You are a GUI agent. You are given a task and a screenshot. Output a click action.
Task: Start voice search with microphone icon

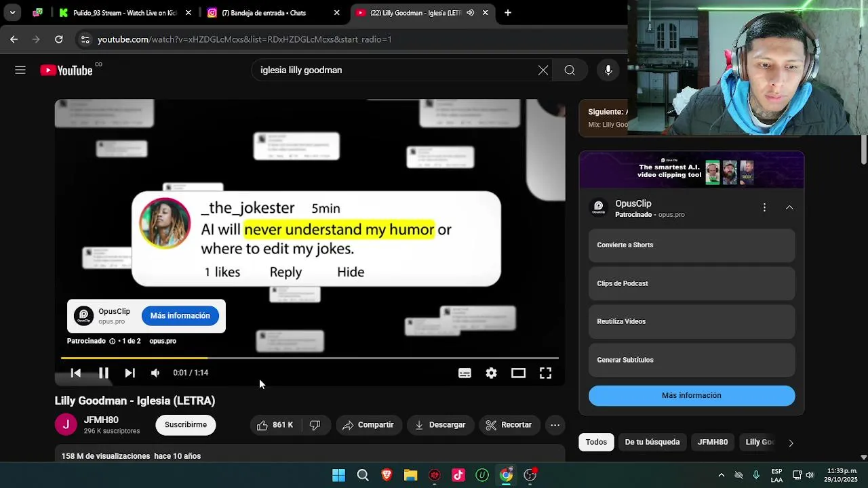(608, 70)
